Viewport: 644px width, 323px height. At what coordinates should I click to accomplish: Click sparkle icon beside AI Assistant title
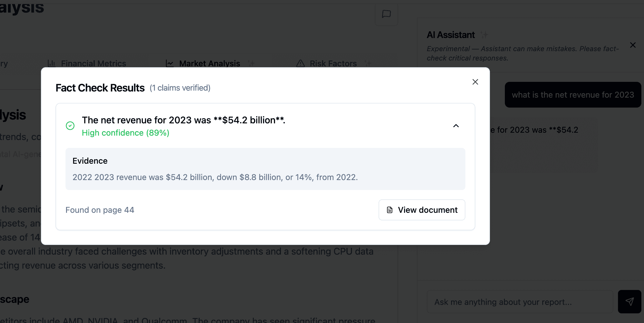click(x=484, y=35)
